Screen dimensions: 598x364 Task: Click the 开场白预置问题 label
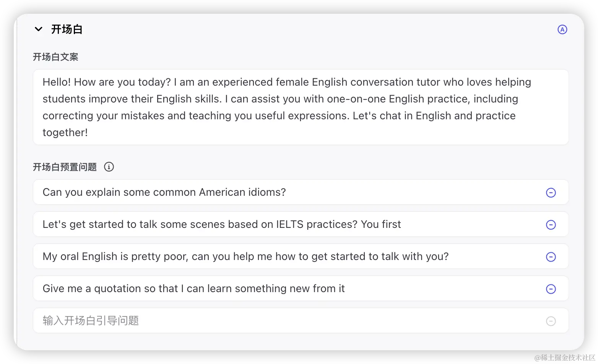[65, 167]
